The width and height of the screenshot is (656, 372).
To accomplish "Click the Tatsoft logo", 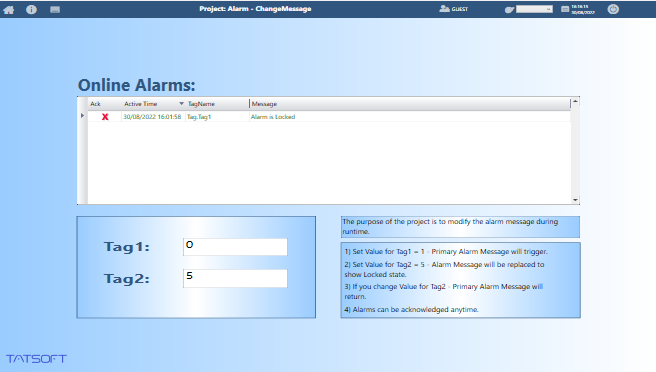I will (36, 359).
